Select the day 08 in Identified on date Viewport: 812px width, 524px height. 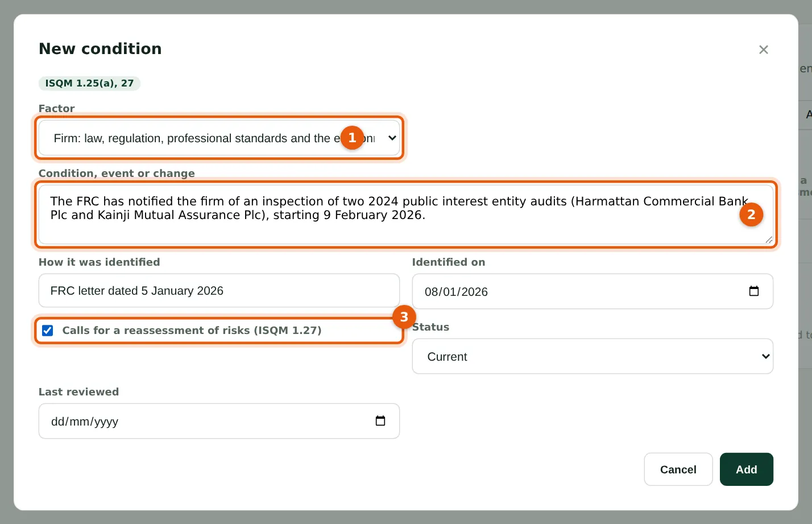pos(432,292)
